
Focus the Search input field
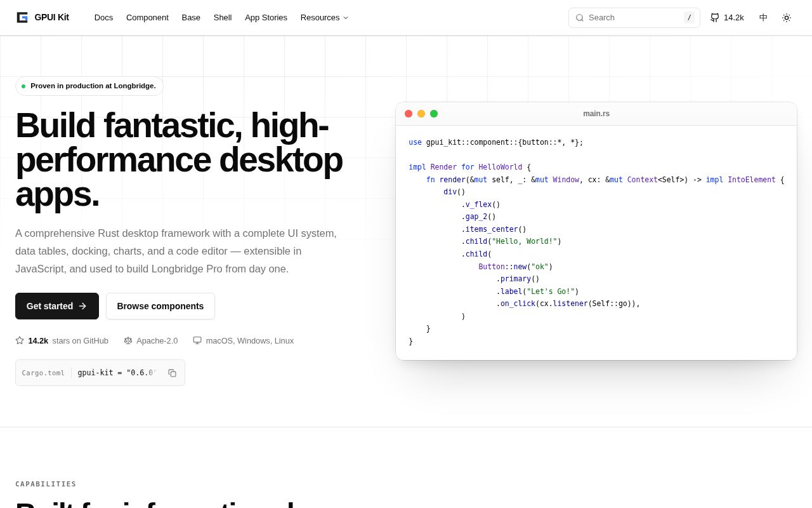tap(634, 18)
